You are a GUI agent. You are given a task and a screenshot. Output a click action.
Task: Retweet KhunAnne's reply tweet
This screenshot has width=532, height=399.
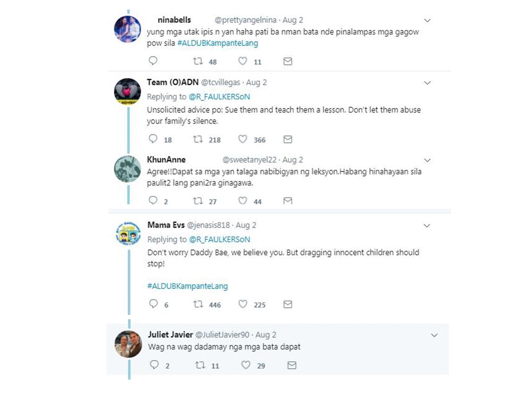(x=198, y=201)
